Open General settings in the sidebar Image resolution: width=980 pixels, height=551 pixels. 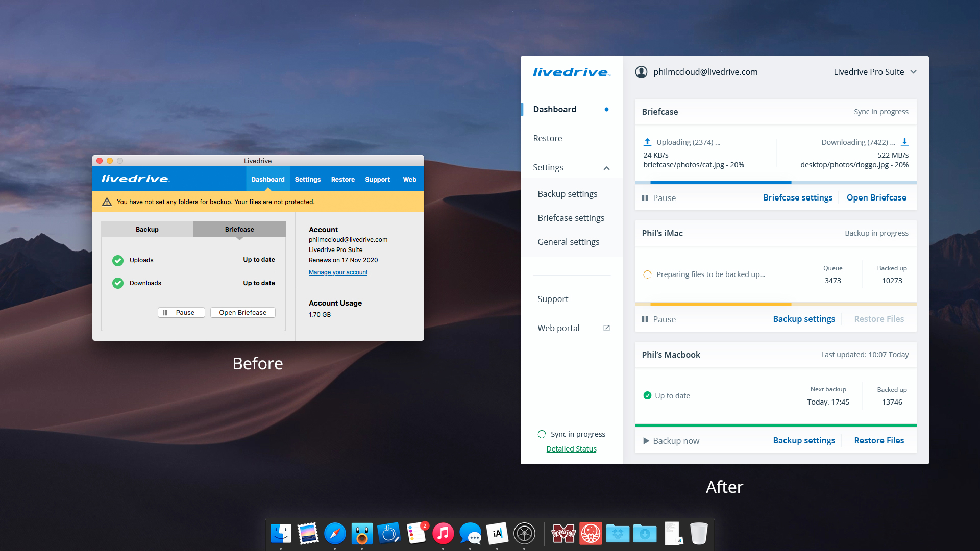(568, 242)
